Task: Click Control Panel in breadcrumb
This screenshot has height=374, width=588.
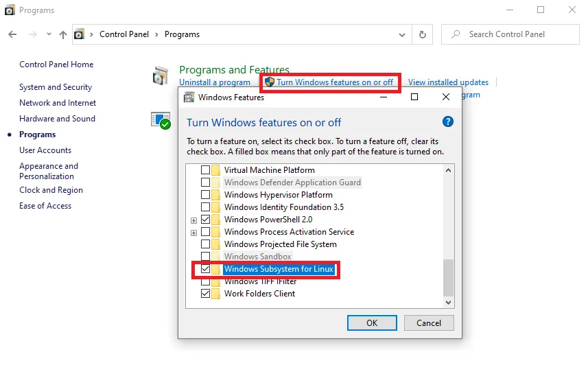Action: click(124, 34)
